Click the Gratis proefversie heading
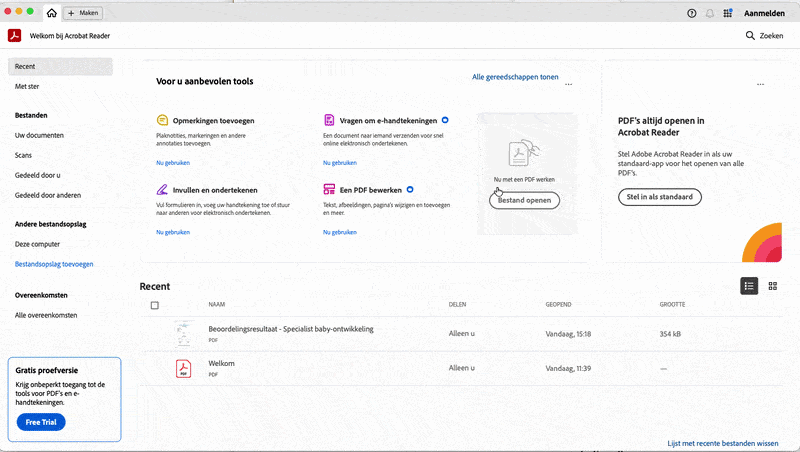Image resolution: width=800 pixels, height=452 pixels. (x=46, y=370)
